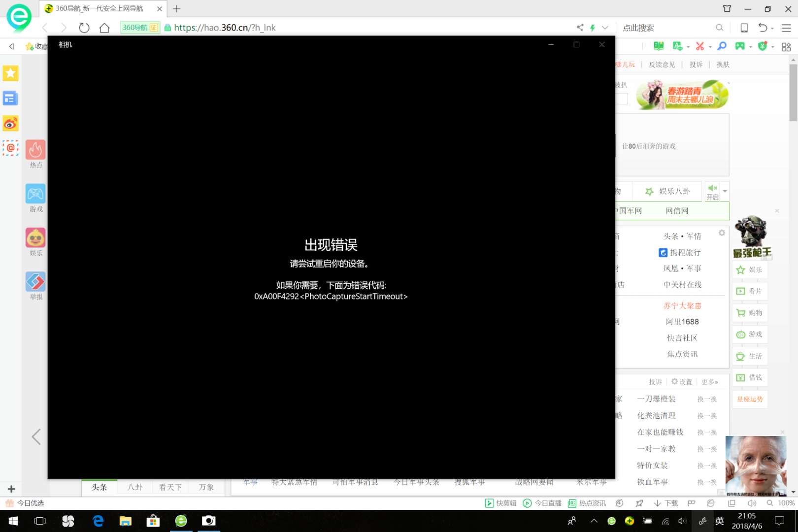798x532 pixels.
Task: Open the mobile phone view icon
Action: tap(744, 28)
